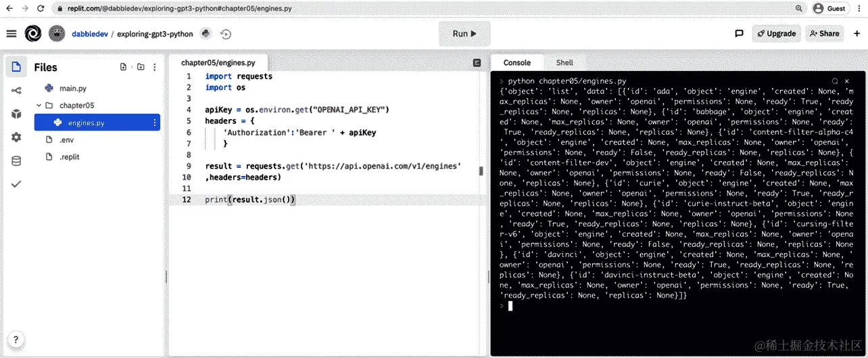The image size is (868, 358).
Task: Click the Upgrade button
Action: tap(776, 33)
